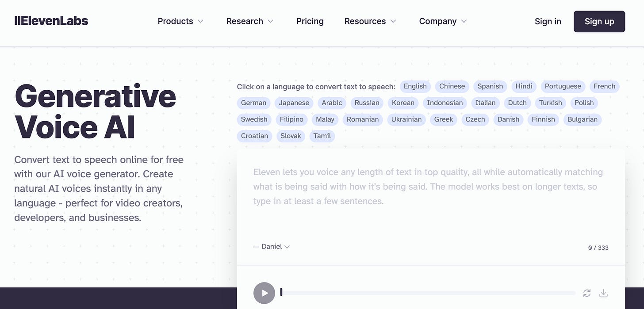Click the ElevenLabs logo

pos(51,21)
